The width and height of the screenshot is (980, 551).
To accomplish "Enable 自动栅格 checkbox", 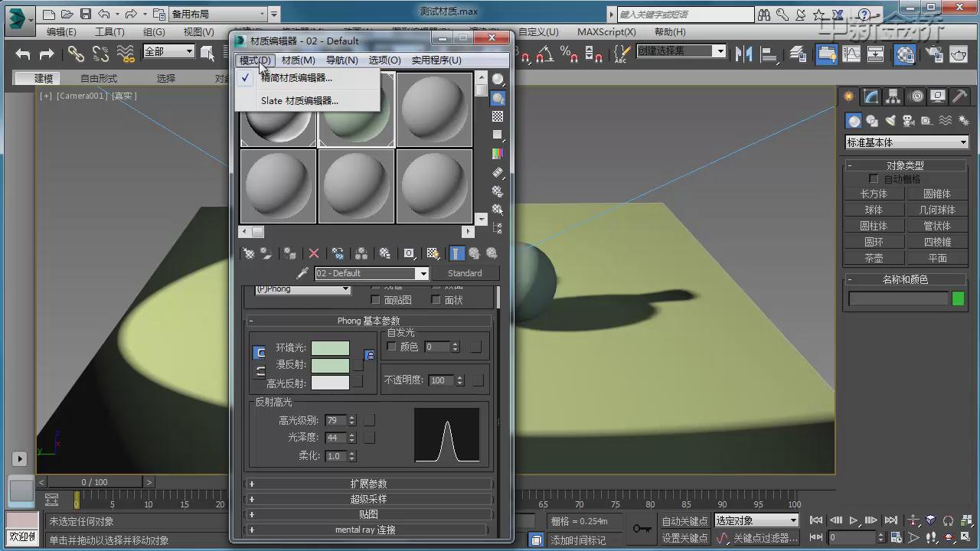I will (x=874, y=178).
